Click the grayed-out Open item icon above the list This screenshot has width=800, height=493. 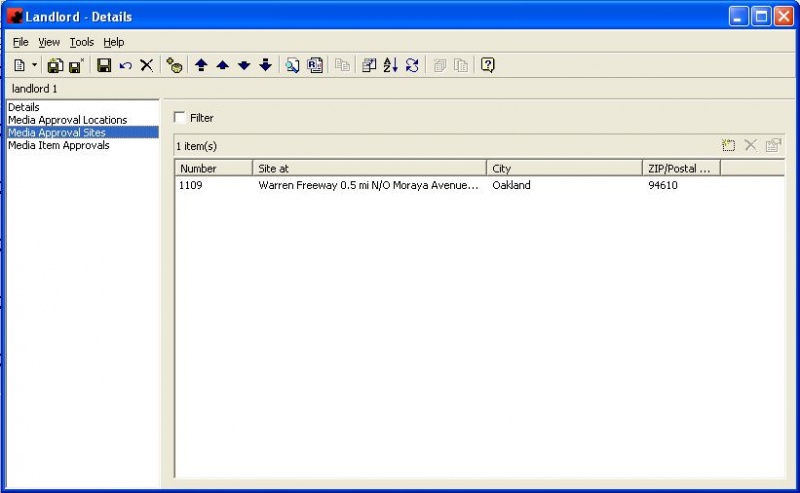pos(773,145)
